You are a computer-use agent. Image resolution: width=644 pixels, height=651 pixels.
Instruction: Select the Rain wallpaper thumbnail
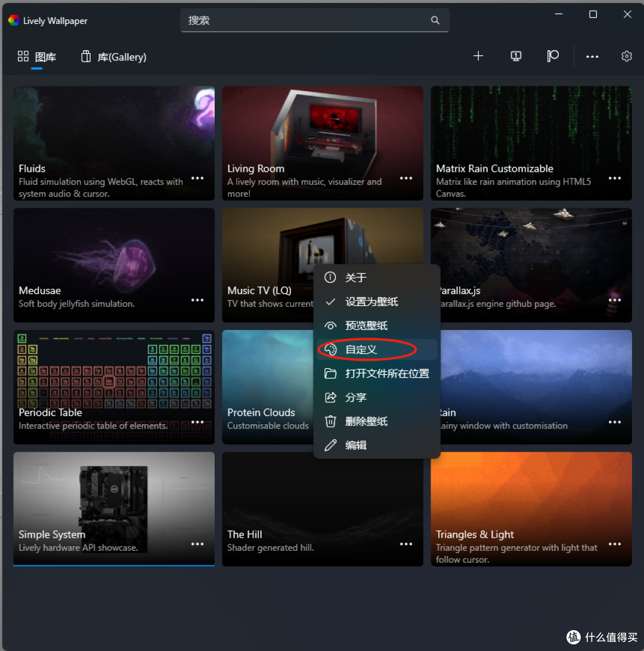536,387
